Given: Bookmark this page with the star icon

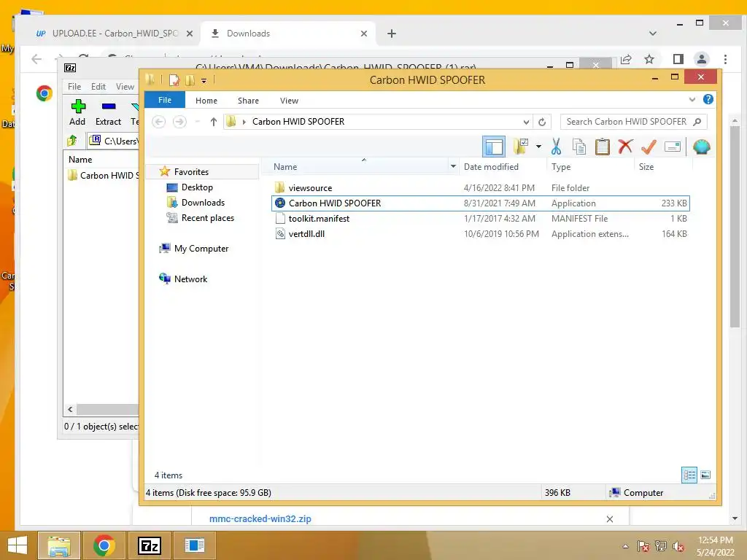Looking at the screenshot, I should pos(649,59).
